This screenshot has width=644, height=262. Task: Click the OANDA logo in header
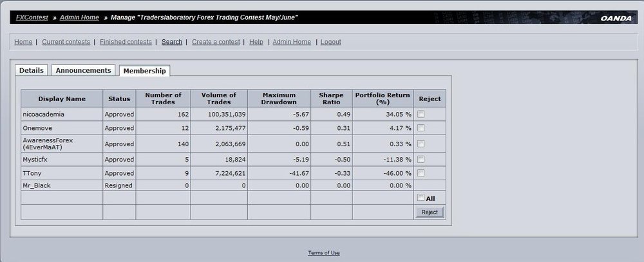[616, 18]
